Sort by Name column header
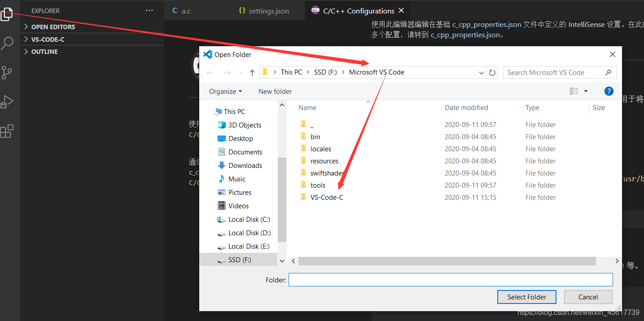This screenshot has height=321, width=644. click(x=368, y=107)
